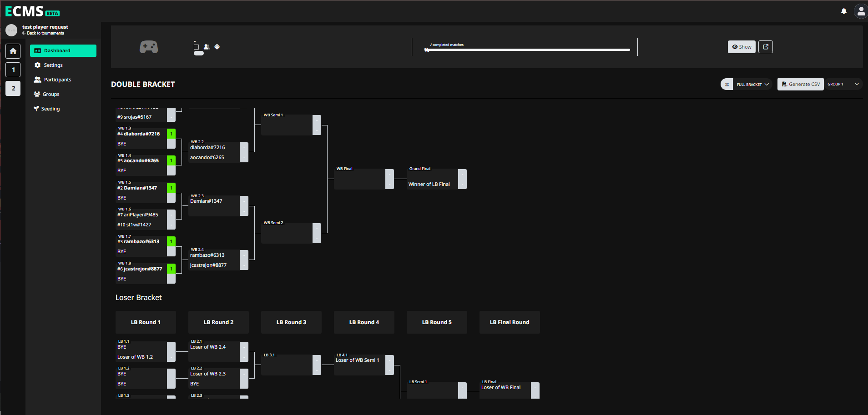Select stage 1 in the left rail

(13, 70)
